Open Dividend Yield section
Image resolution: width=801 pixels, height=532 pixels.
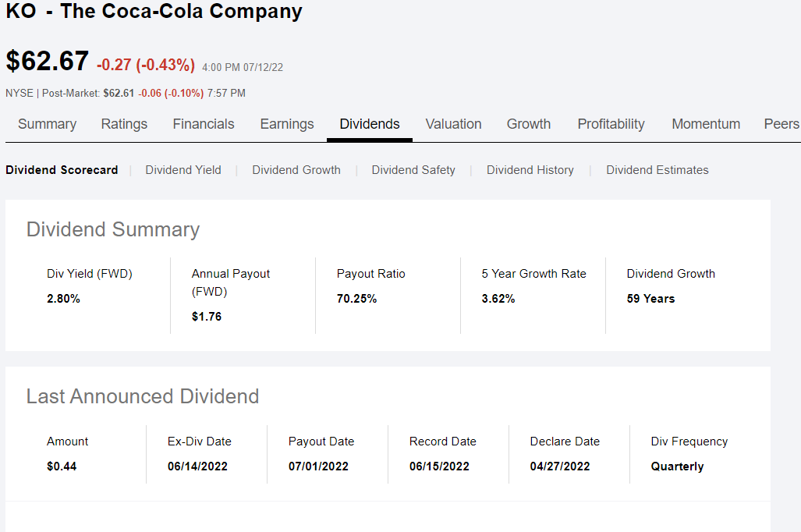[183, 170]
